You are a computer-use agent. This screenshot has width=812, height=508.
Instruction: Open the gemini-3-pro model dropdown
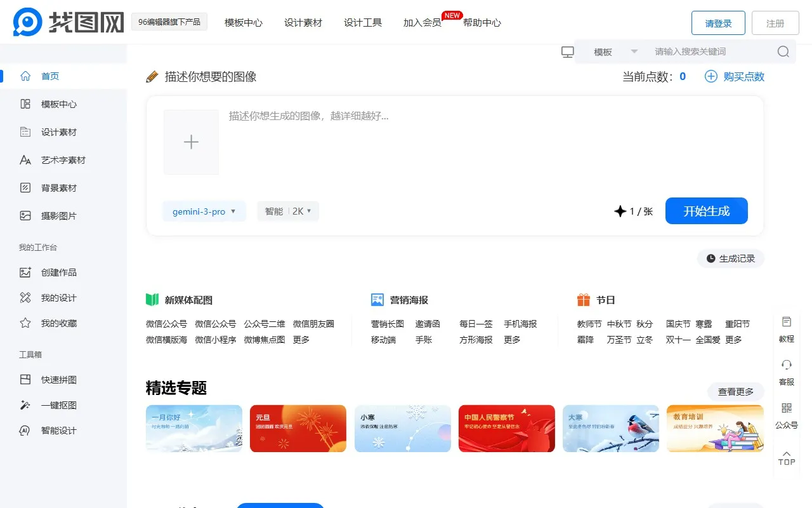click(x=204, y=211)
